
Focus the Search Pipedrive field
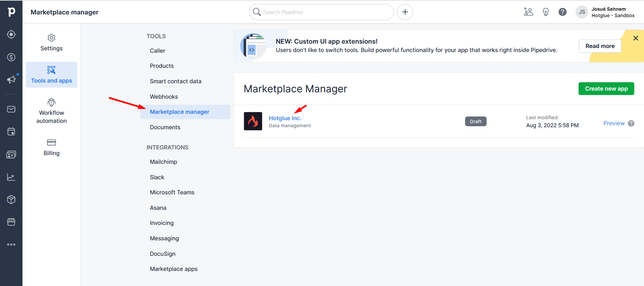321,12
